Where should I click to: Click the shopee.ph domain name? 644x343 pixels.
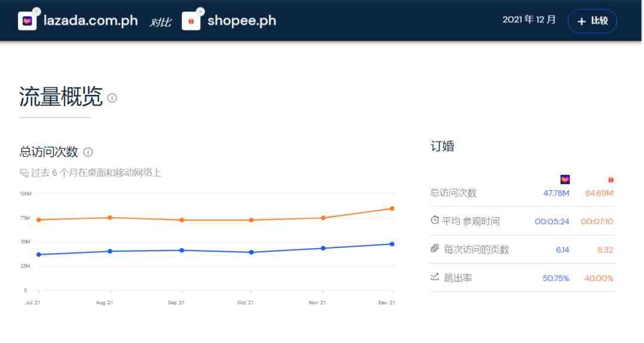(241, 21)
